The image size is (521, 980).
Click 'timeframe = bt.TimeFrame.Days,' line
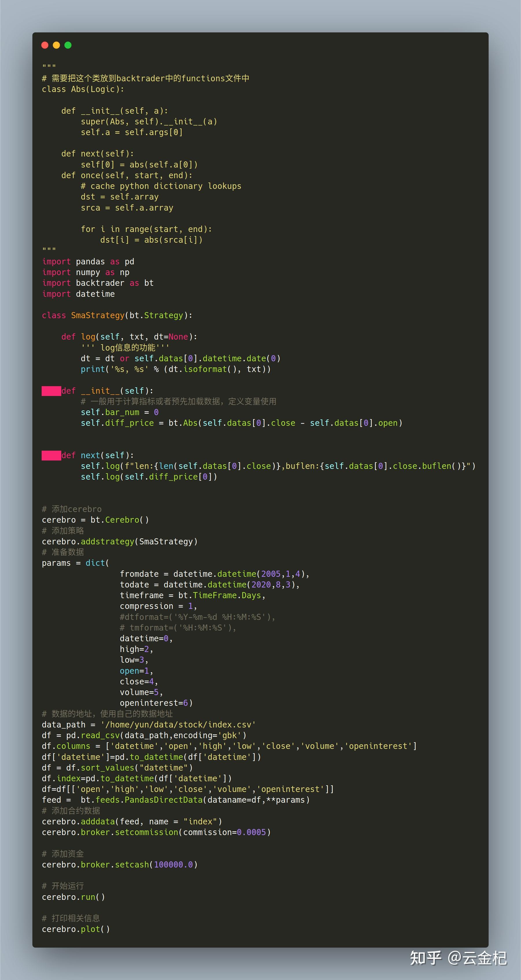click(x=193, y=595)
